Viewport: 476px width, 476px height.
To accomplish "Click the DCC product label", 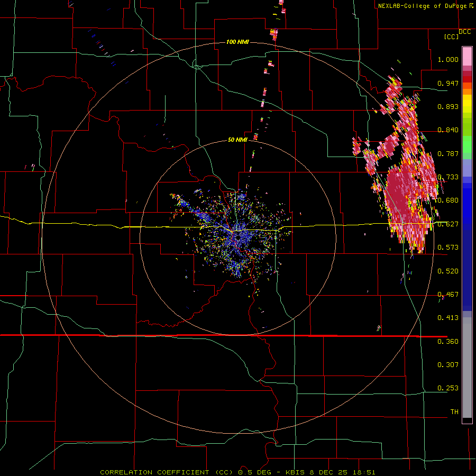I will click(x=464, y=32).
